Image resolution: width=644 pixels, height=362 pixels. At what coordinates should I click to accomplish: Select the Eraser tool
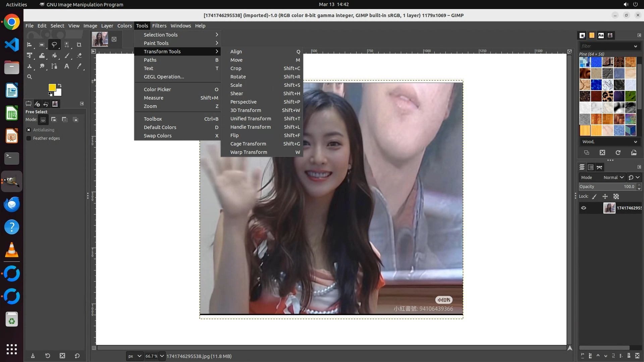point(79,56)
